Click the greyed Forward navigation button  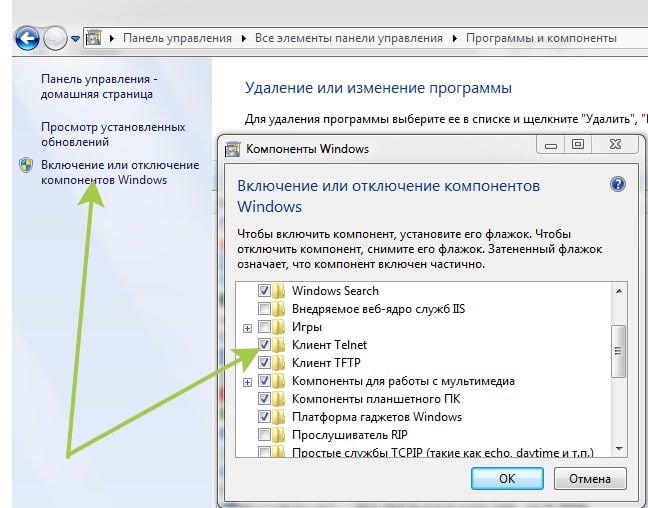click(x=55, y=38)
